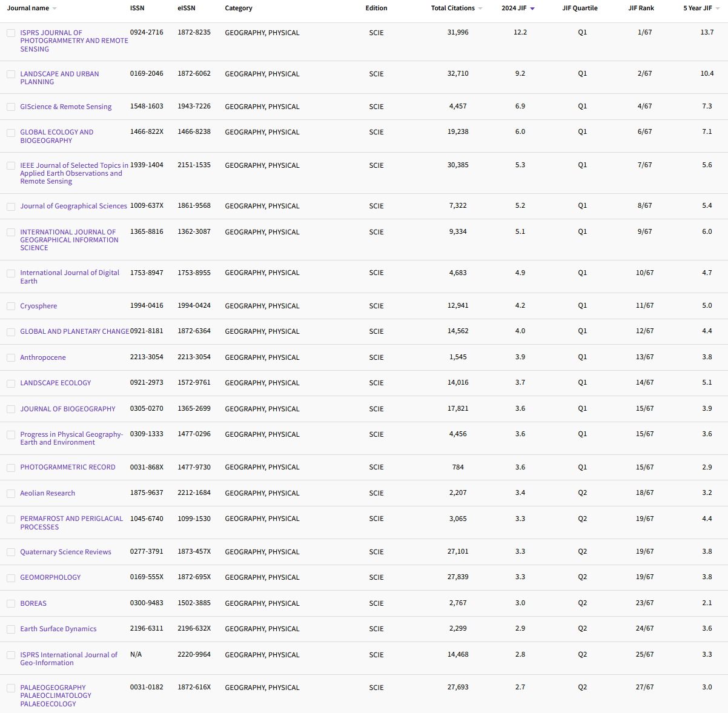Toggle 2024 JIF sort arrow
The width and height of the screenshot is (728, 713).
click(532, 8)
